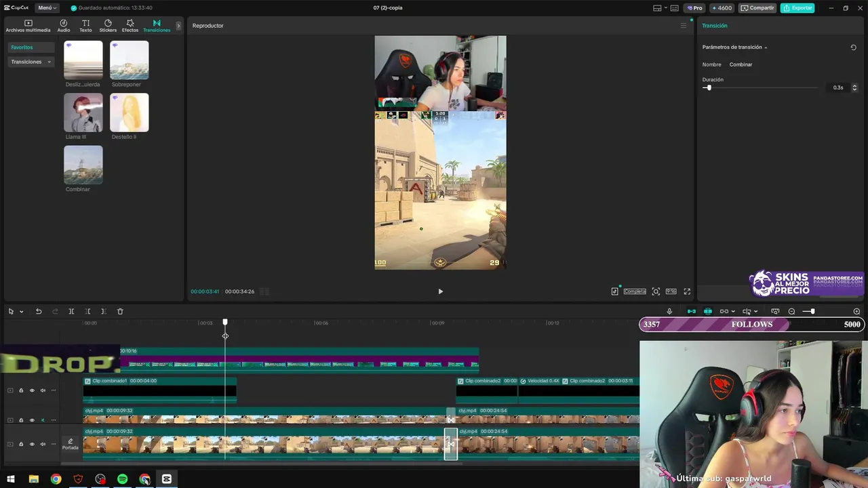
Task: Select the Transiciones tab
Action: (x=157, y=26)
